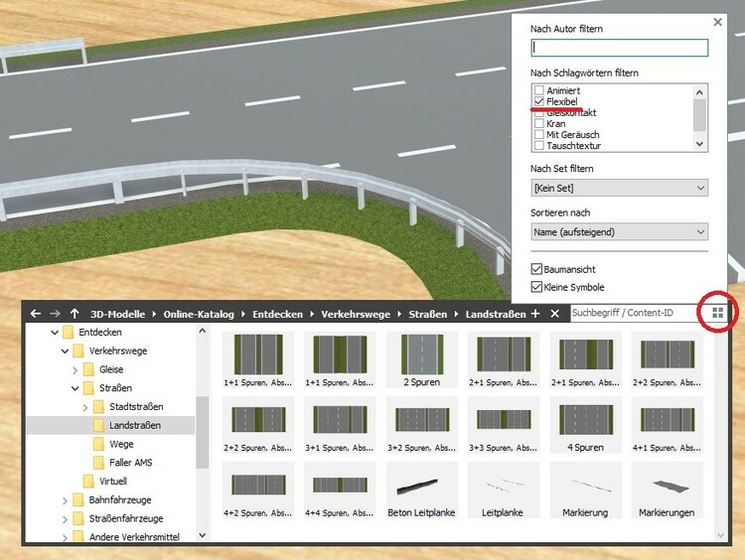Expand the Stadtstraßen tree folder
Screen dimensions: 745x560
pyautogui.click(x=84, y=407)
